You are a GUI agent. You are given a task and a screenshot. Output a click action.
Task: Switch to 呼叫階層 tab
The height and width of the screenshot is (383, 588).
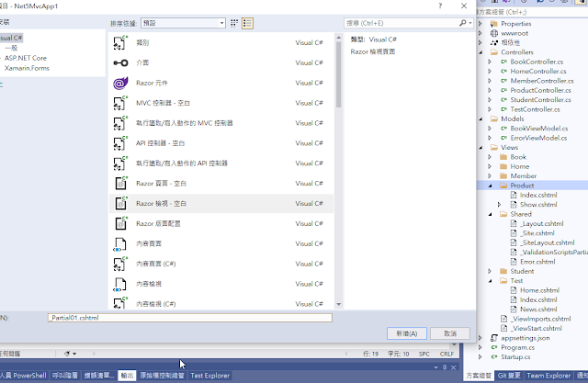click(65, 376)
